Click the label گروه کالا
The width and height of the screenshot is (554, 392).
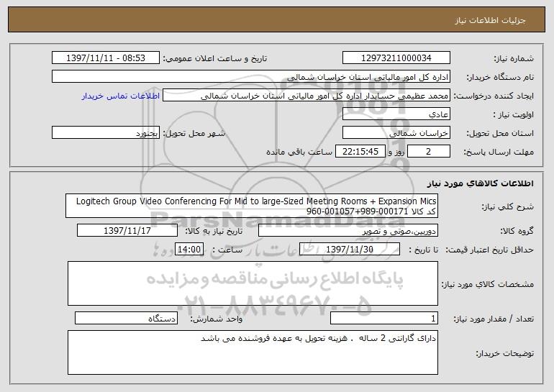coord(517,232)
